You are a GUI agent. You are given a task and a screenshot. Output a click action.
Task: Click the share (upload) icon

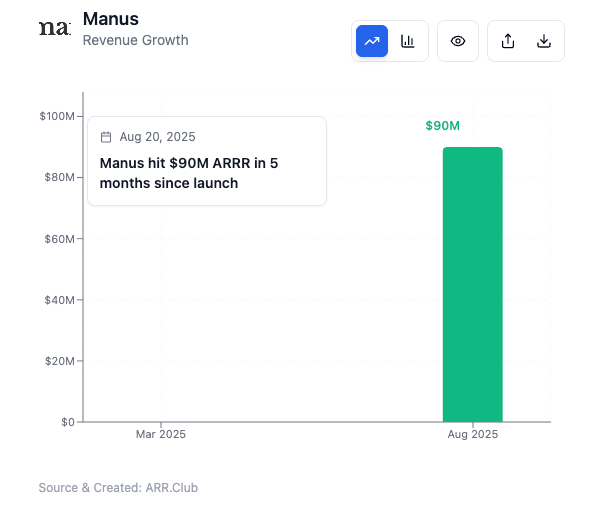pyautogui.click(x=508, y=41)
